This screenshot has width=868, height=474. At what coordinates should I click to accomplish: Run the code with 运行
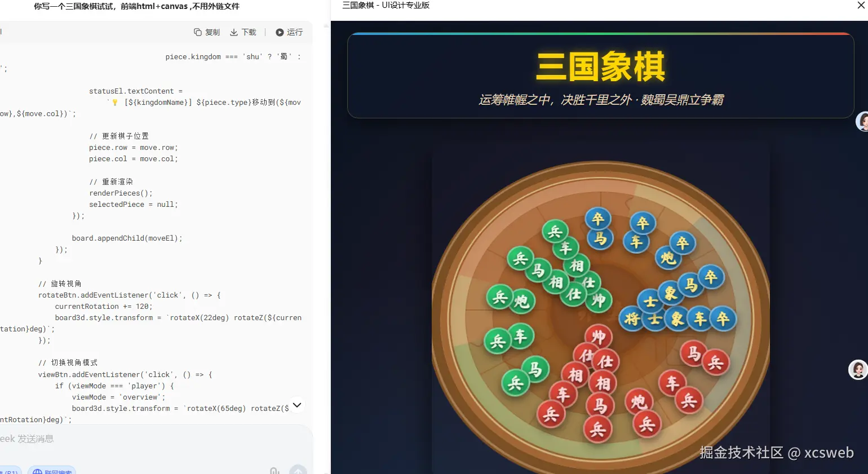pos(289,32)
